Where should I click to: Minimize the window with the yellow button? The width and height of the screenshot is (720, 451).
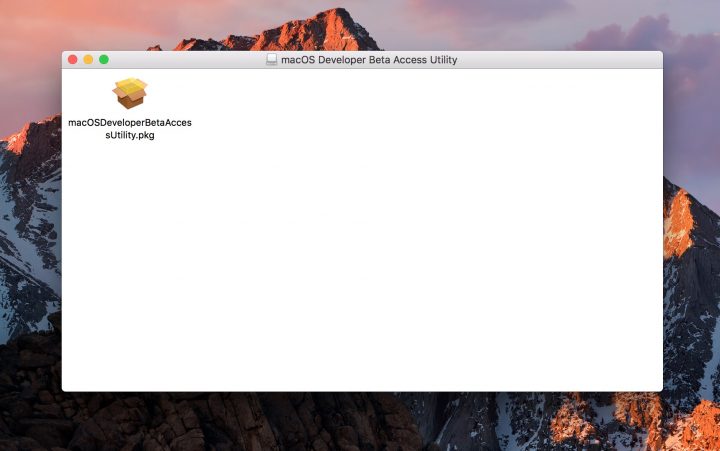88,59
